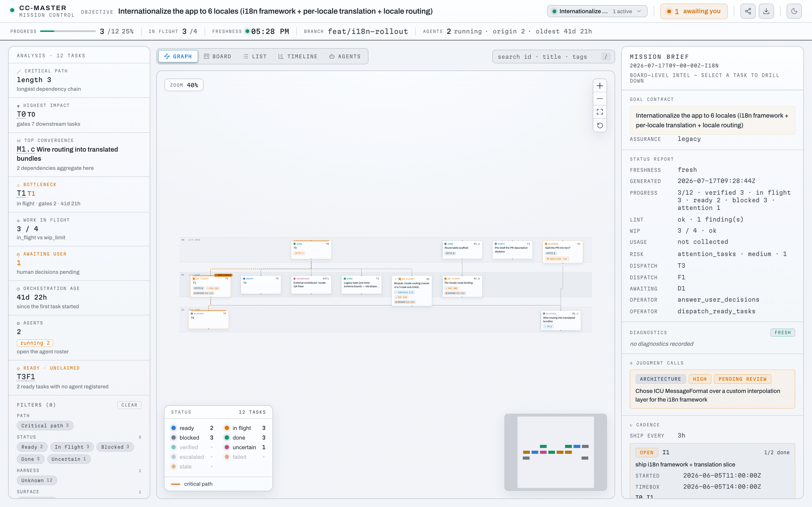Image resolution: width=812 pixels, height=507 pixels.
Task: Clear all filters
Action: pyautogui.click(x=129, y=405)
